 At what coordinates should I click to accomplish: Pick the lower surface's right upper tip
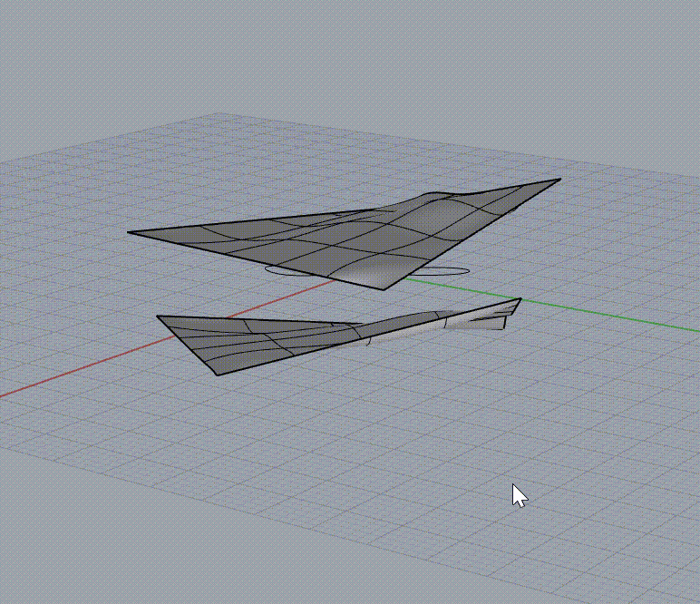[520, 299]
